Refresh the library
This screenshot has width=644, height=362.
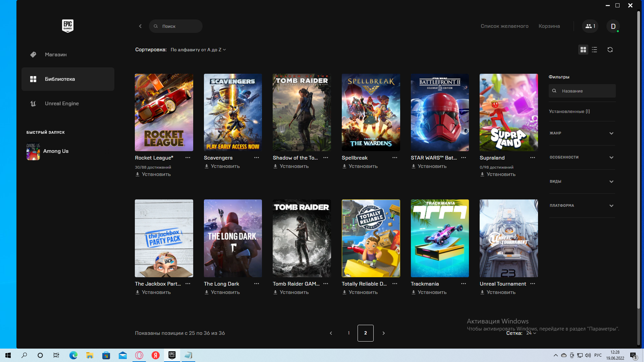pyautogui.click(x=610, y=50)
